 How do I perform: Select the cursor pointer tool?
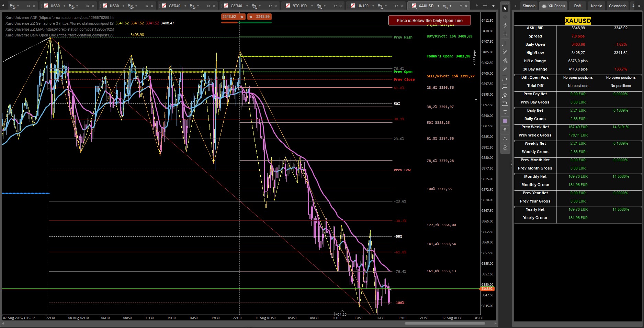[505, 8]
